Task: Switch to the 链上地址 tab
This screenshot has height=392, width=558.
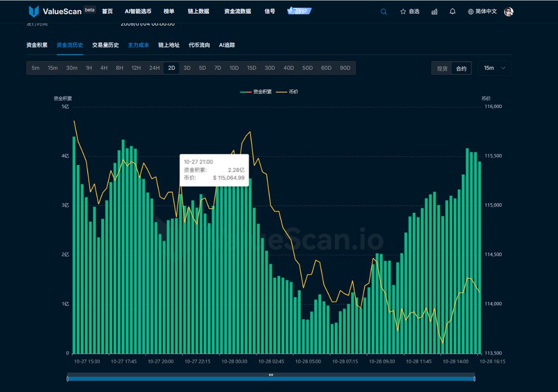Action: [x=168, y=45]
